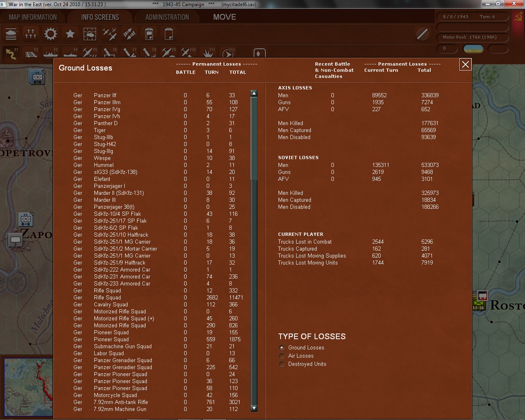Viewport: 525px width, 420px height.
Task: Click the losses crosses toolbar icon
Action: coord(31,34)
